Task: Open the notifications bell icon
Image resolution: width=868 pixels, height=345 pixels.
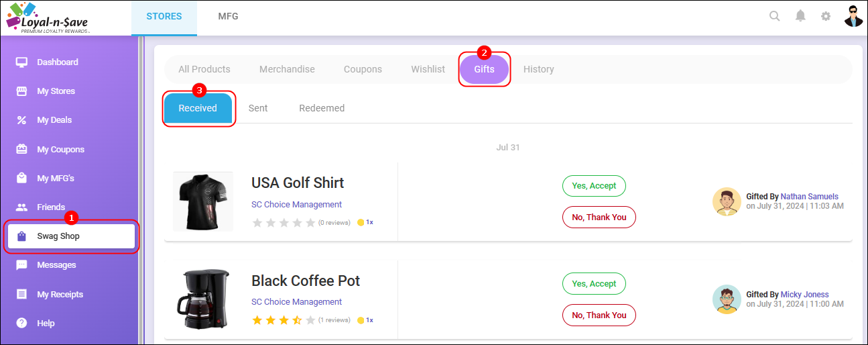Action: [x=800, y=16]
